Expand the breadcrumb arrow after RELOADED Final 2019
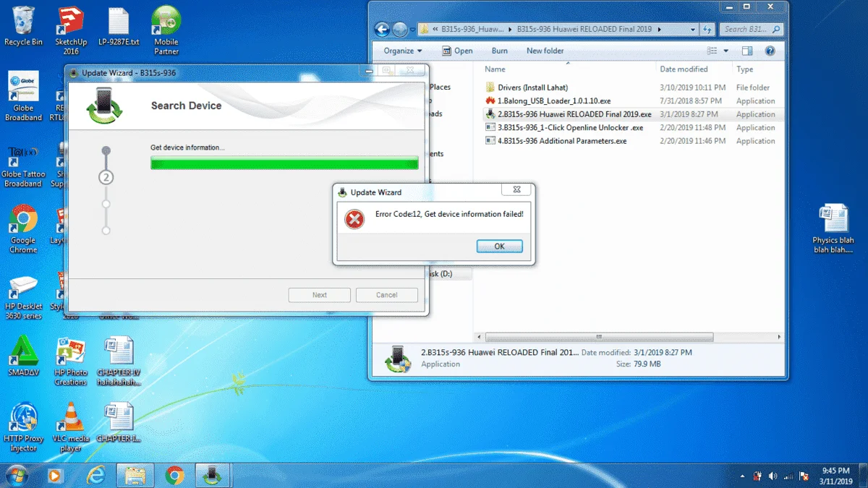The image size is (868, 488). [x=659, y=30]
